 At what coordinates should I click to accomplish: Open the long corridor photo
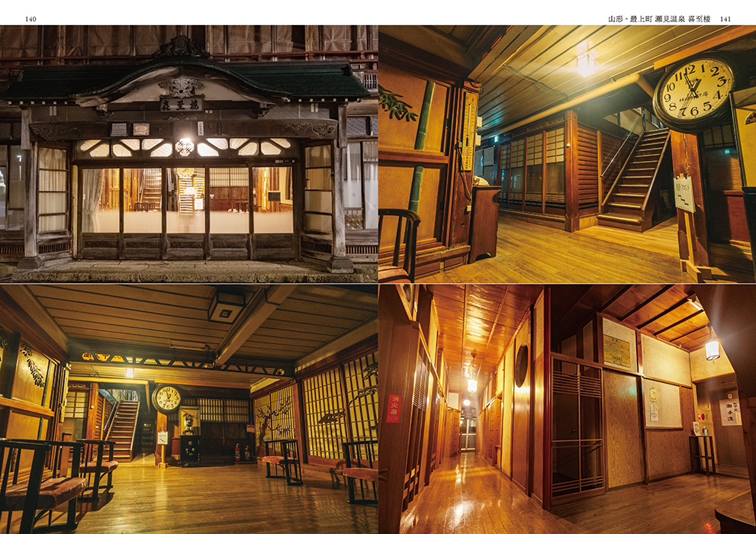pyautogui.click(x=568, y=409)
